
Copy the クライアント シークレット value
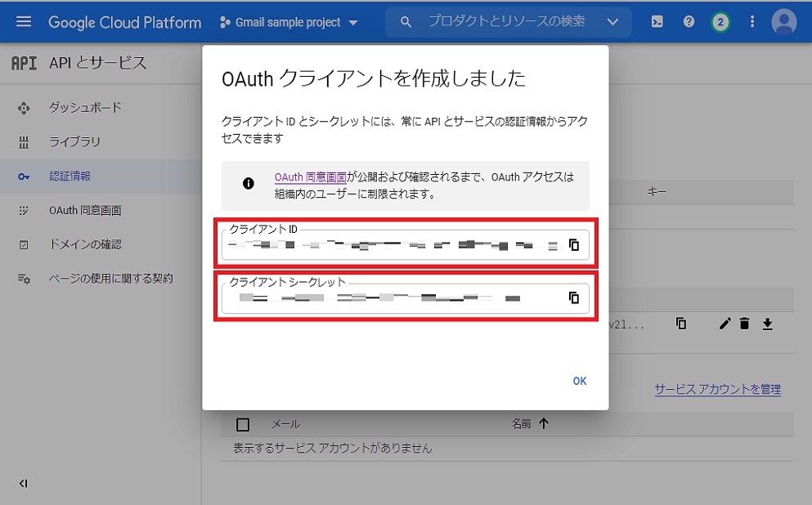573,297
